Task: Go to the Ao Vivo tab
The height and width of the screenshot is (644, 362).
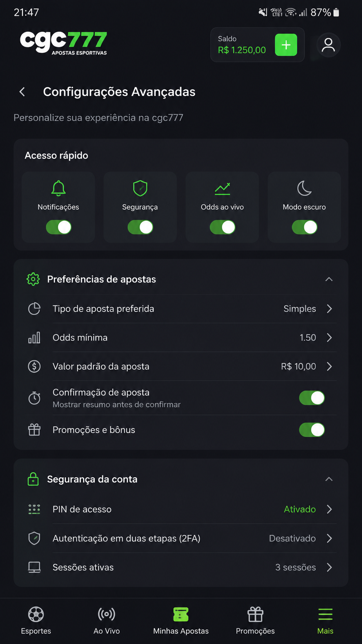Action: pyautogui.click(x=107, y=620)
